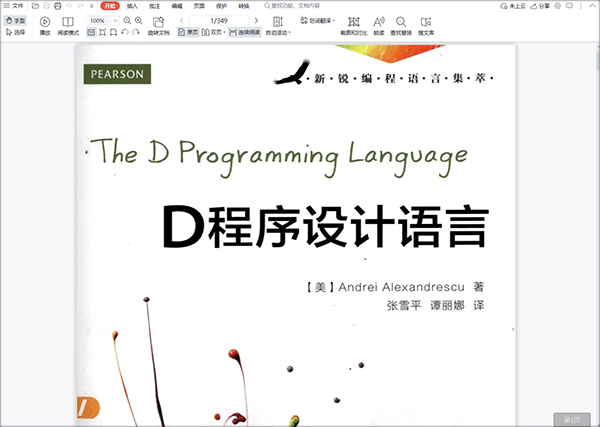Switch to the 保护 tab
The image size is (600, 427).
pos(221,6)
